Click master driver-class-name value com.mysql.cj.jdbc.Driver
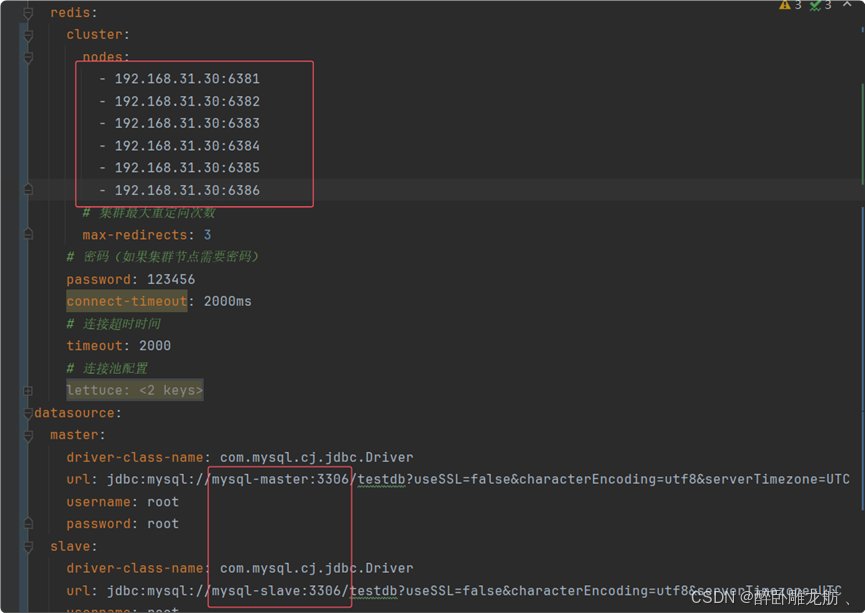 click(x=317, y=457)
